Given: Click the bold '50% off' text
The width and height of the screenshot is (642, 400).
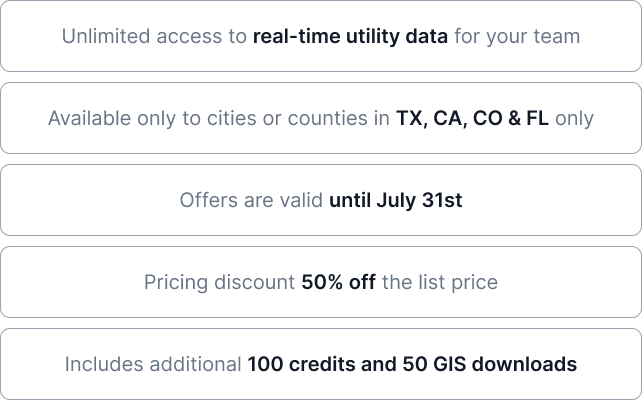Looking at the screenshot, I should tap(339, 282).
